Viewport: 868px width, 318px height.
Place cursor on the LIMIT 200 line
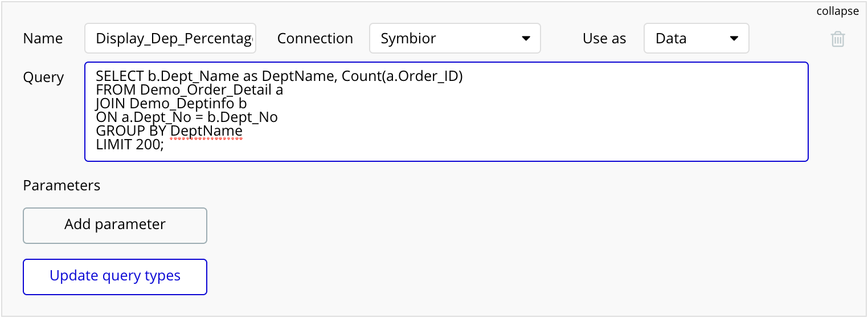point(129,145)
